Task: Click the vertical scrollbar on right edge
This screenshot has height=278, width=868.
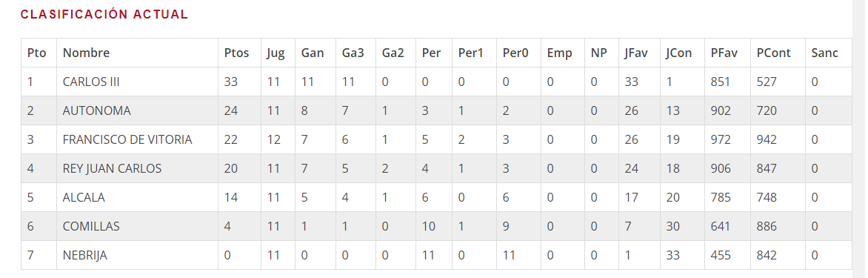Action: click(860, 139)
